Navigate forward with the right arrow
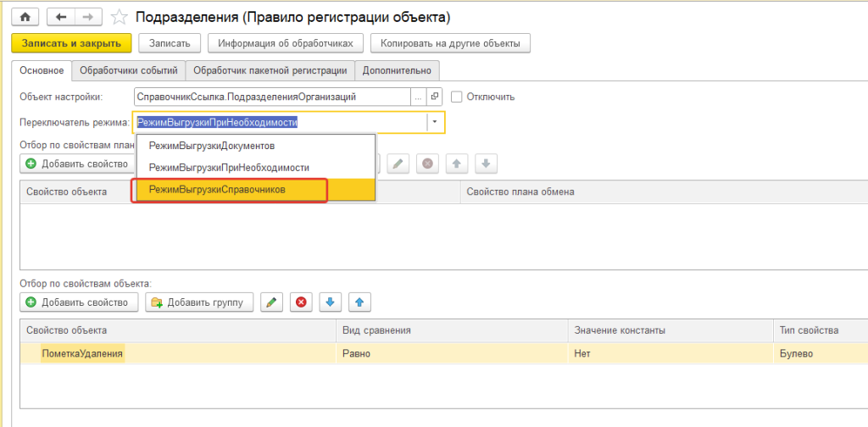The height and width of the screenshot is (427, 868). [86, 17]
